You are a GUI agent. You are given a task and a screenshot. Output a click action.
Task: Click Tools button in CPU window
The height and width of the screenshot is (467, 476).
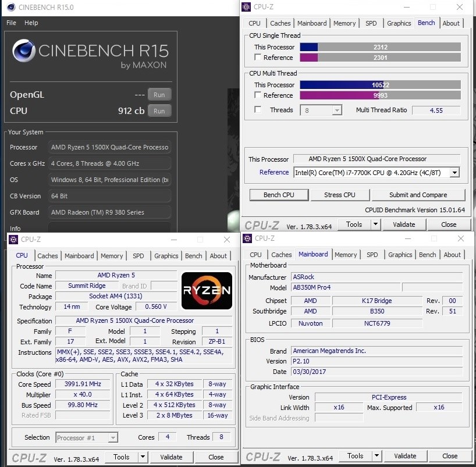click(x=122, y=457)
